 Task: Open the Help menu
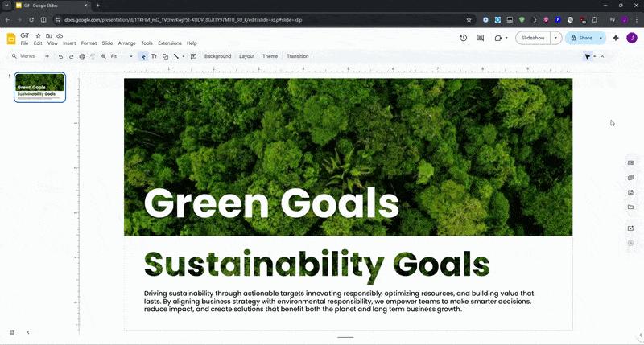click(192, 43)
